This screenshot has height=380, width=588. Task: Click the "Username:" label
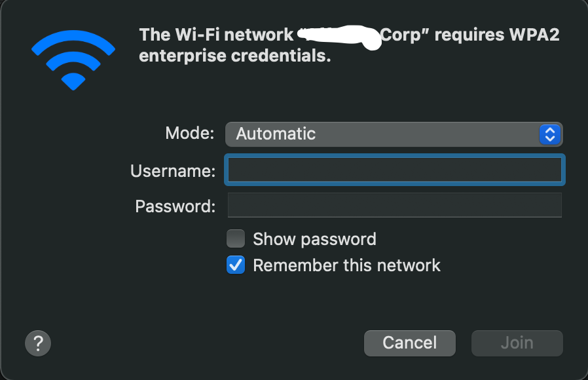(x=173, y=171)
